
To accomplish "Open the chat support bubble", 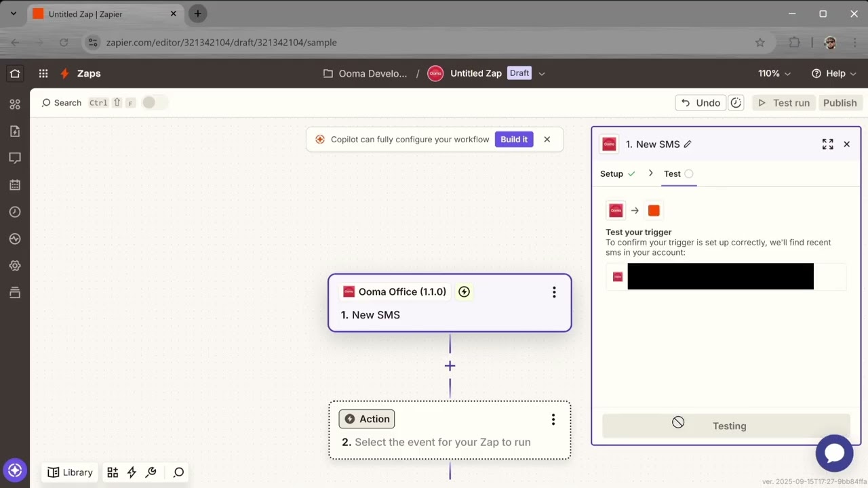I will (834, 453).
